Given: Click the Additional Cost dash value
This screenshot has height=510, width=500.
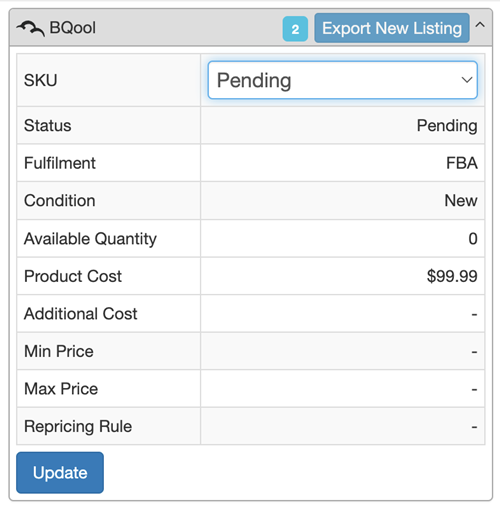Looking at the screenshot, I should [x=474, y=314].
